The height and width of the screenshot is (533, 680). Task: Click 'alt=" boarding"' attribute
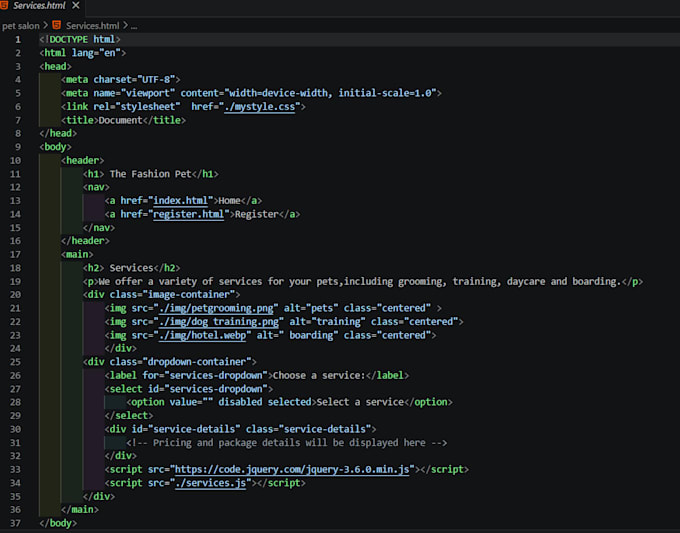298,335
